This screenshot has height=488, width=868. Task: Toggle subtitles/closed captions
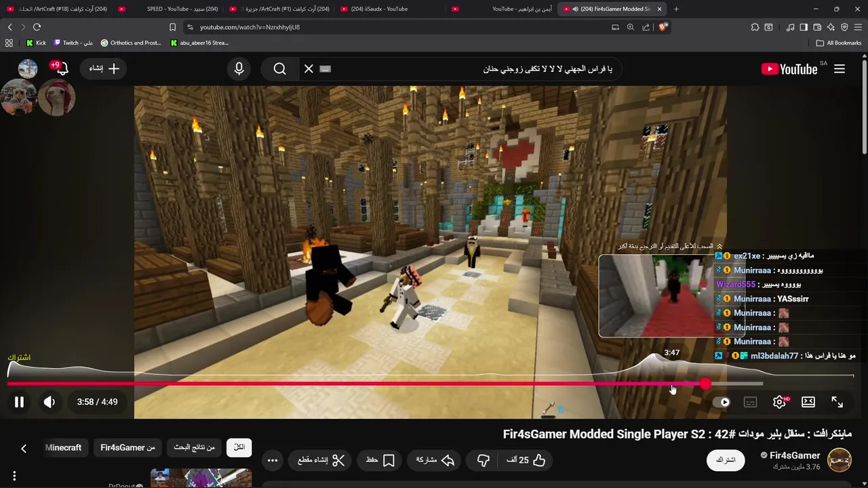click(750, 402)
